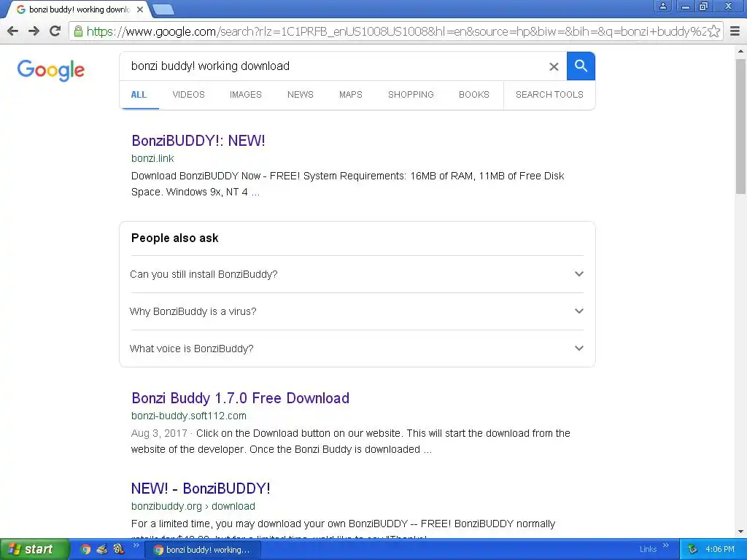Expand 'Why BonziBuddy is a virus?'

[357, 311]
